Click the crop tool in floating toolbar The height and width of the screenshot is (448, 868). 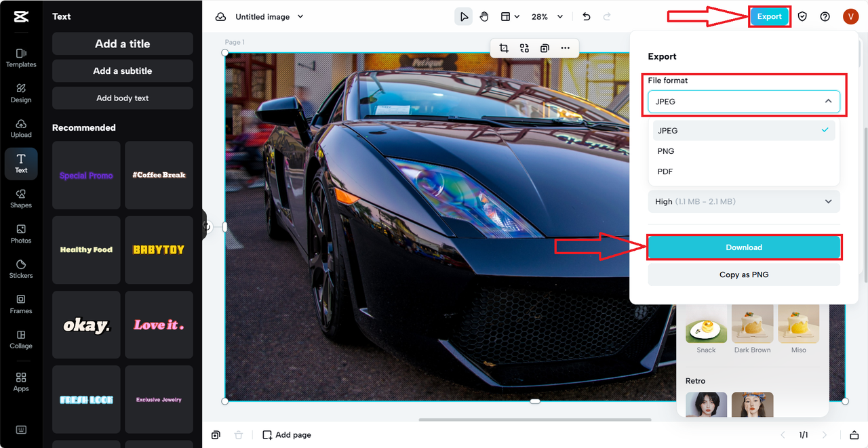[504, 48]
